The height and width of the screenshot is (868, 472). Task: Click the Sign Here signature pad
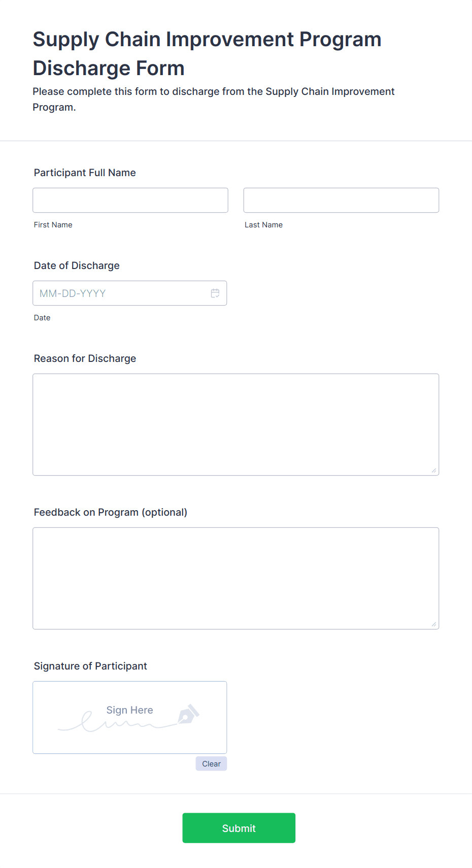click(x=130, y=718)
